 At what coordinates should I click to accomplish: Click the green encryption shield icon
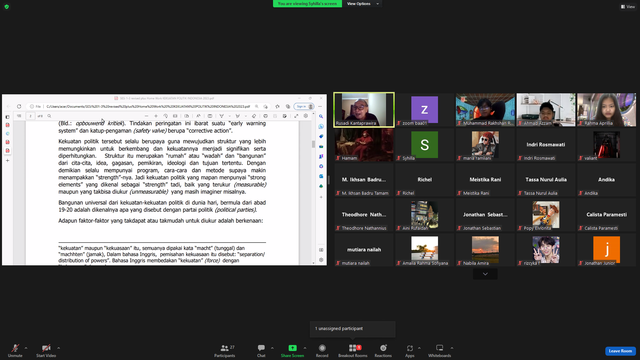point(7,7)
